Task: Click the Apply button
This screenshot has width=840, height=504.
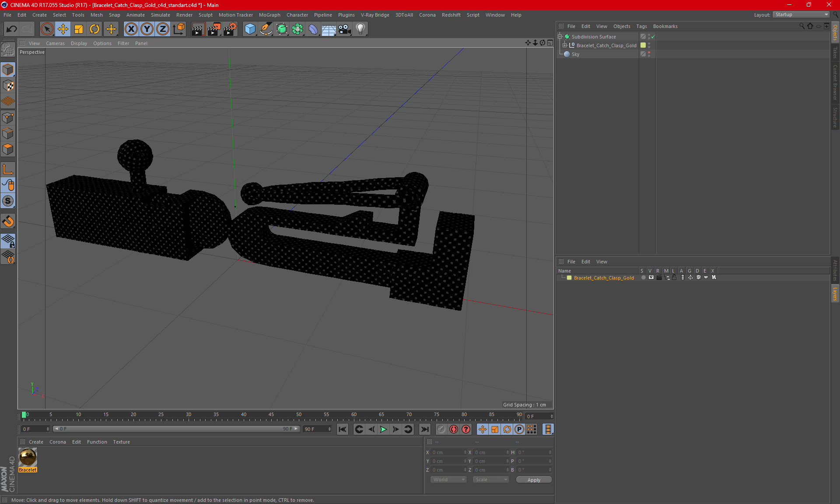Action: [x=534, y=480]
